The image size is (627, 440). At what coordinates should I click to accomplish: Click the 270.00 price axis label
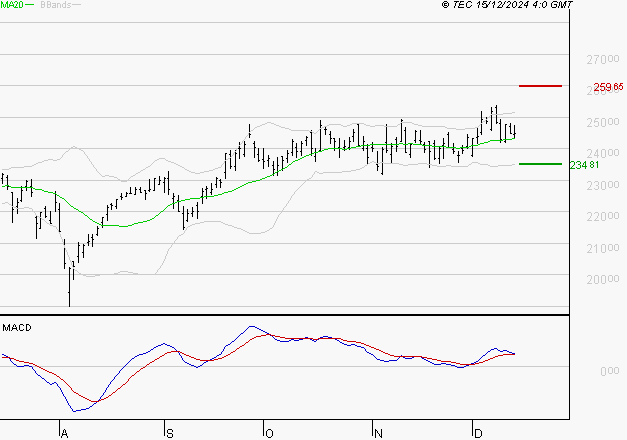pos(603,60)
